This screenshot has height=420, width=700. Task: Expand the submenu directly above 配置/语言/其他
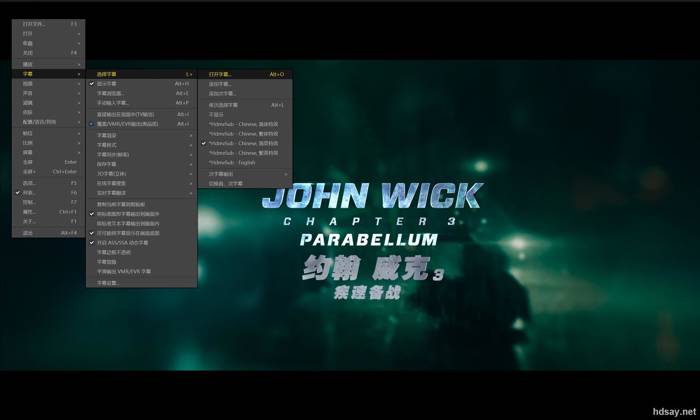coord(49,112)
